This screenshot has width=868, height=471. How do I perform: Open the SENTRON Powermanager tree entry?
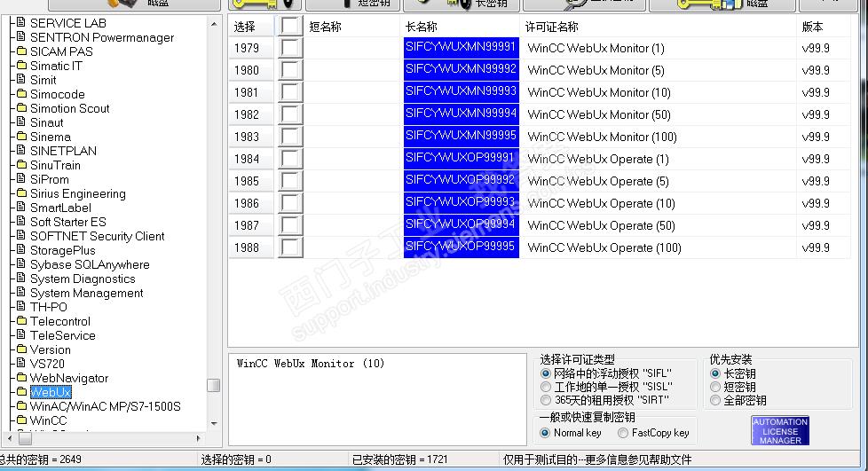click(x=102, y=37)
